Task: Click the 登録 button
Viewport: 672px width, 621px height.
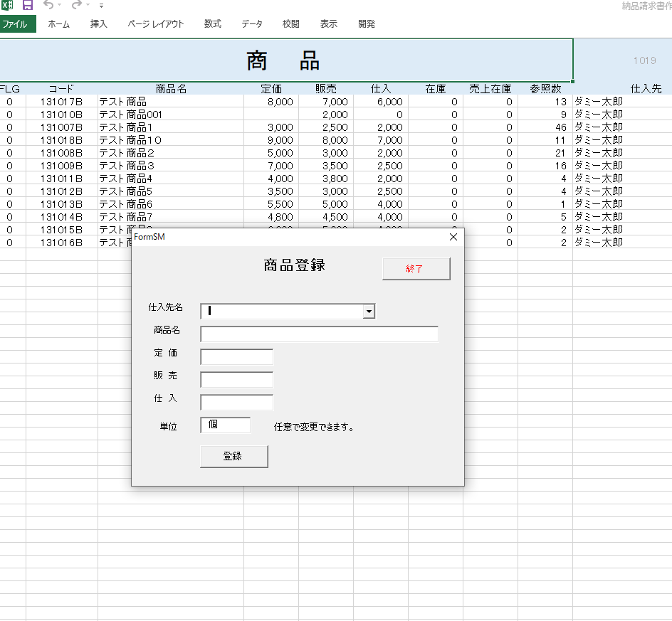Action: (234, 456)
